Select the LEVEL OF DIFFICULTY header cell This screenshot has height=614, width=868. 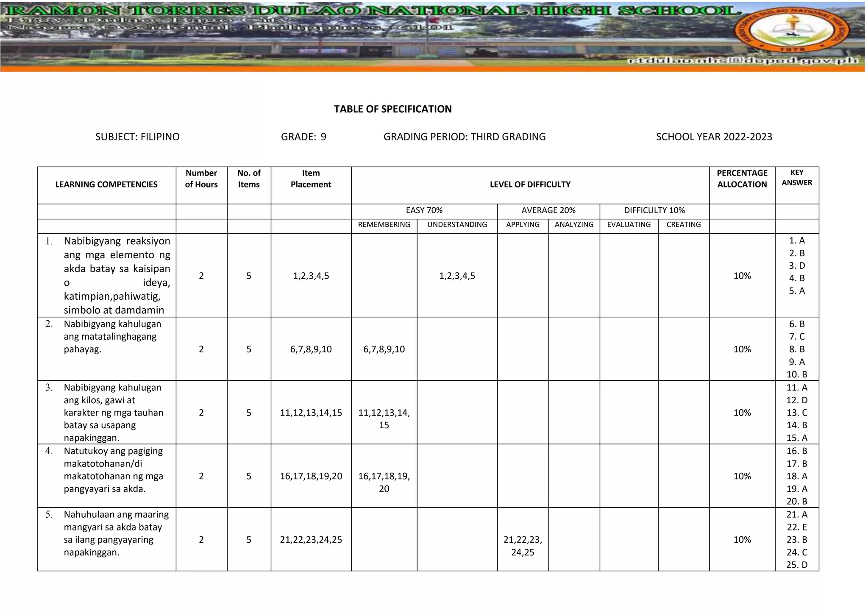click(530, 184)
